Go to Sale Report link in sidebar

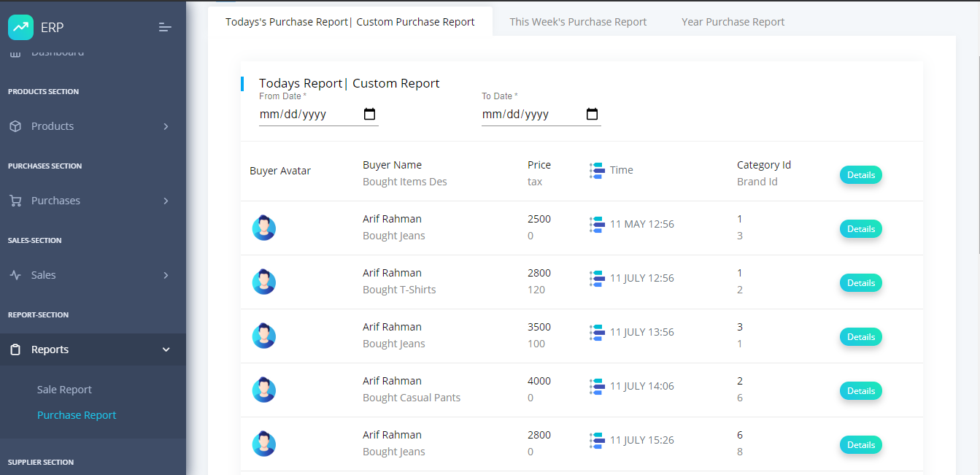pyautogui.click(x=64, y=390)
